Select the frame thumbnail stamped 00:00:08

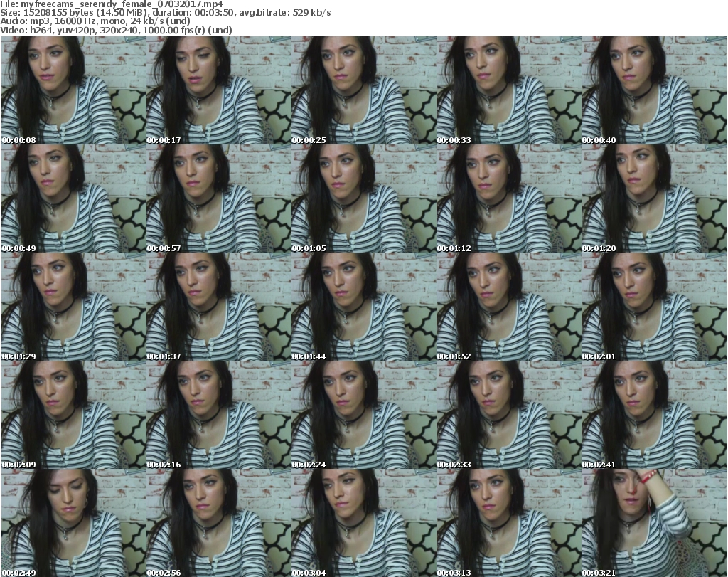73,90
